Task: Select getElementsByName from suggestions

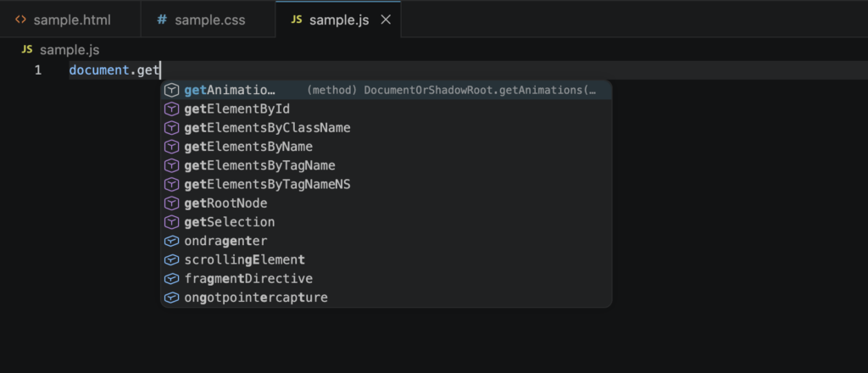Action: coord(248,147)
